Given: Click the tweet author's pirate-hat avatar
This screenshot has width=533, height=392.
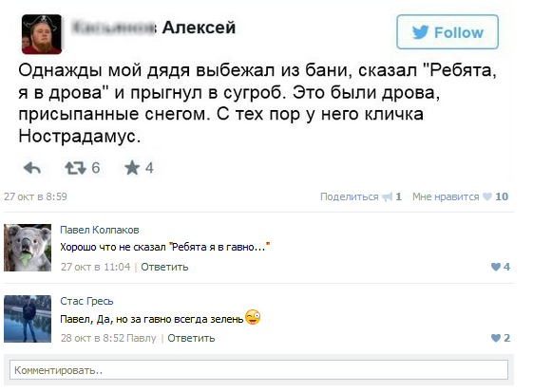Looking at the screenshot, I should pos(42,34).
